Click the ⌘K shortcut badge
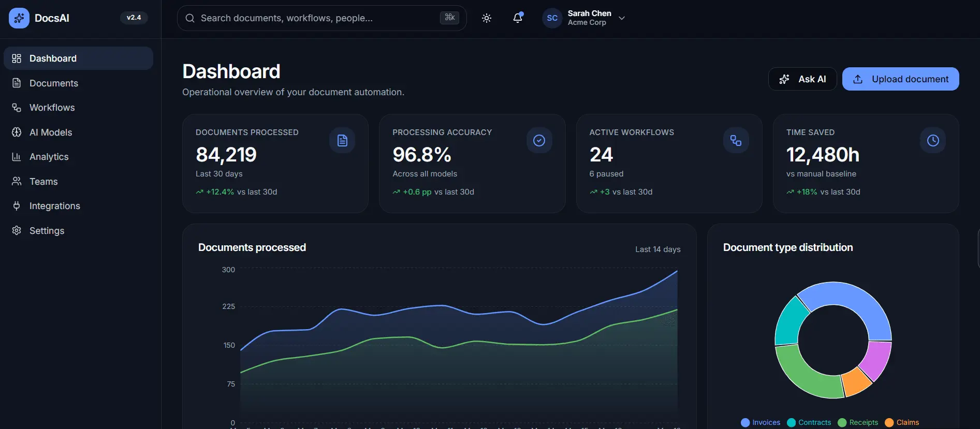Image resolution: width=980 pixels, height=429 pixels. pos(449,18)
